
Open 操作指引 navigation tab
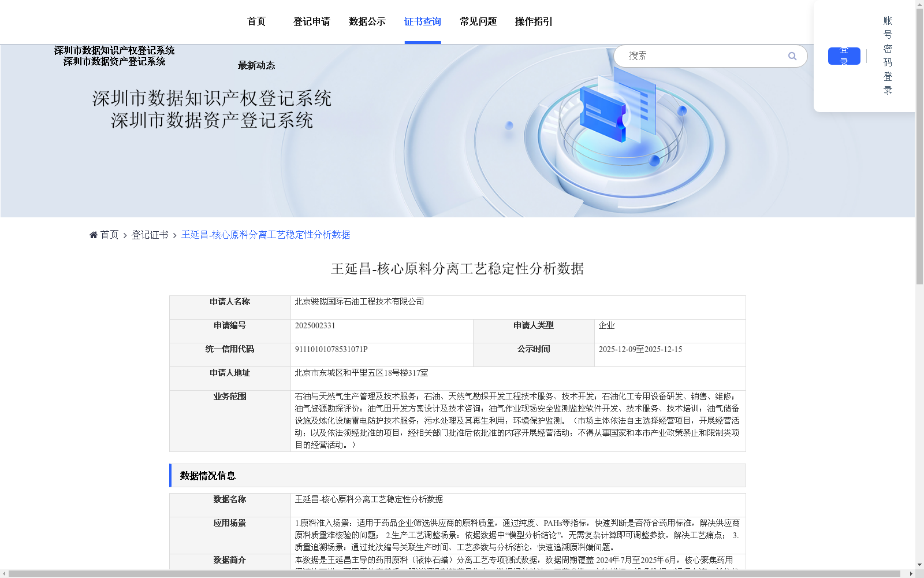[534, 21]
